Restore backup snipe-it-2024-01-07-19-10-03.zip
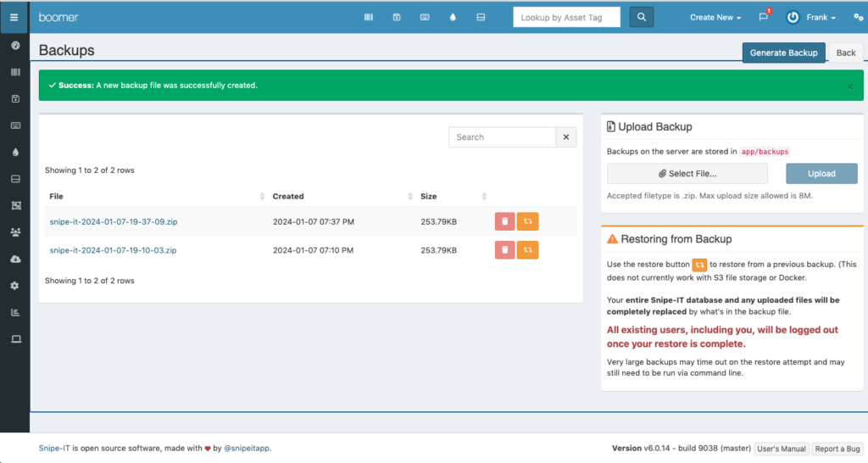 pos(527,250)
